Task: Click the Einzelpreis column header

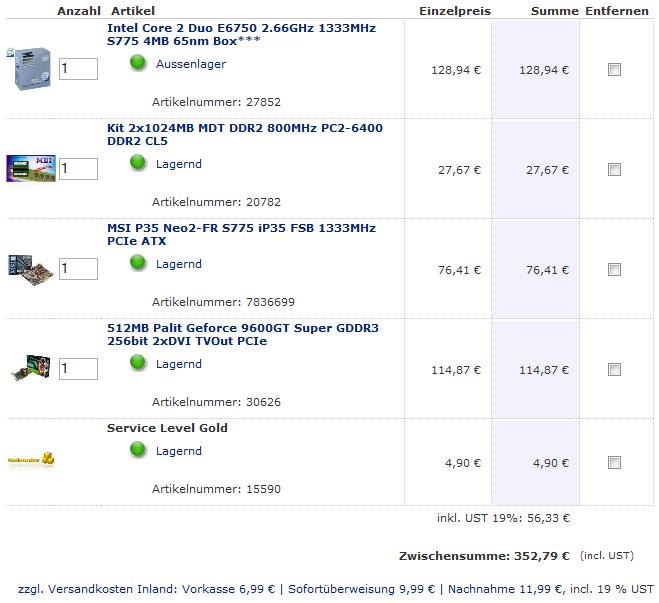Action: 455,11
